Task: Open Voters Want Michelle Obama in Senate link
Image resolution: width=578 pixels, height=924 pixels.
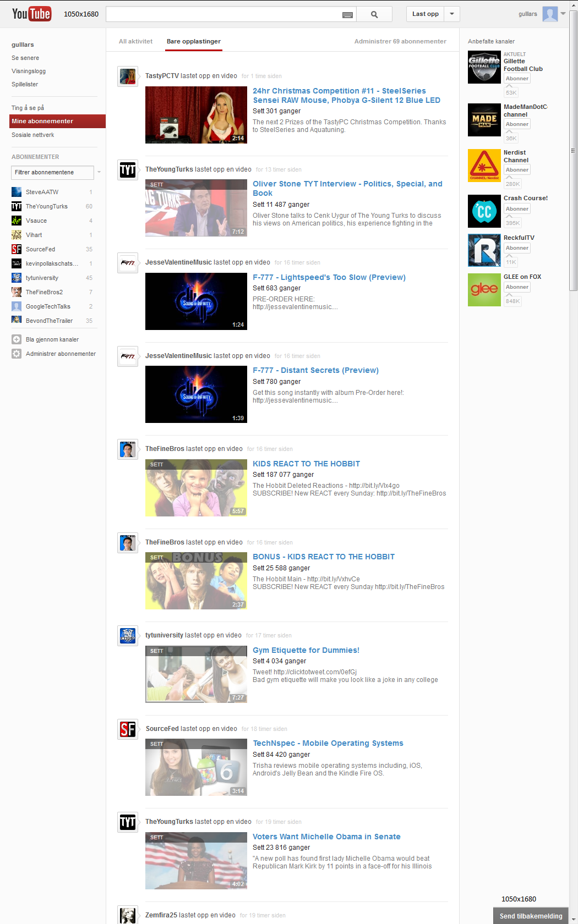Action: [326, 837]
